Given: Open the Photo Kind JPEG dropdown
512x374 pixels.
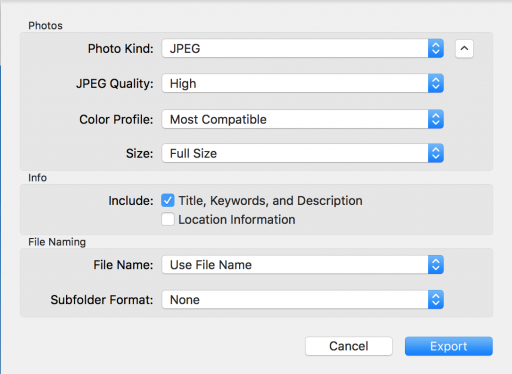Looking at the screenshot, I should click(x=303, y=49).
